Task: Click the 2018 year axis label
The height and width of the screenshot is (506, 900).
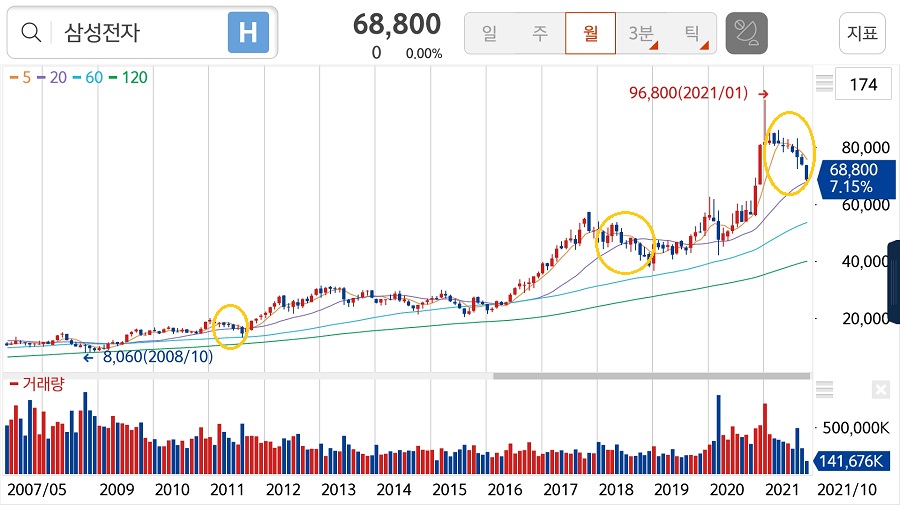Action: pos(616,490)
